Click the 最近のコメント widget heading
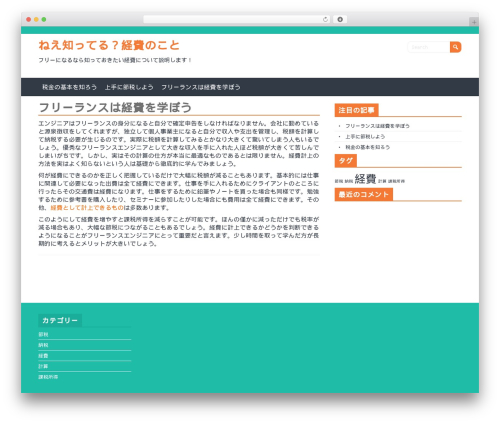 pos(364,194)
